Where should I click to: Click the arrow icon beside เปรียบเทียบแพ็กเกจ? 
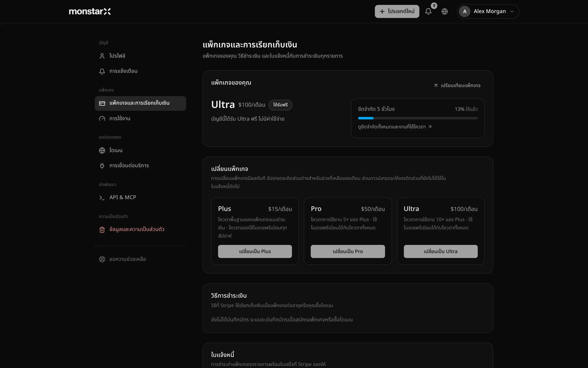tap(436, 85)
